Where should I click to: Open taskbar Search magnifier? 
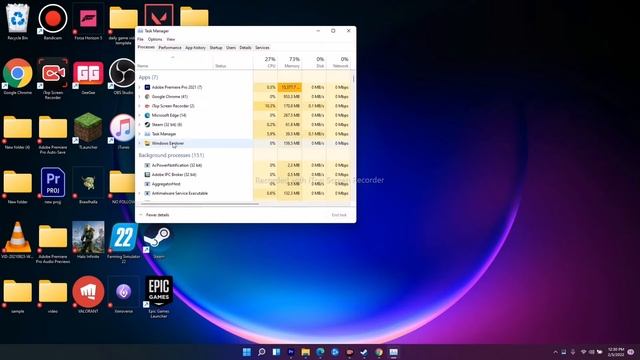point(262,352)
